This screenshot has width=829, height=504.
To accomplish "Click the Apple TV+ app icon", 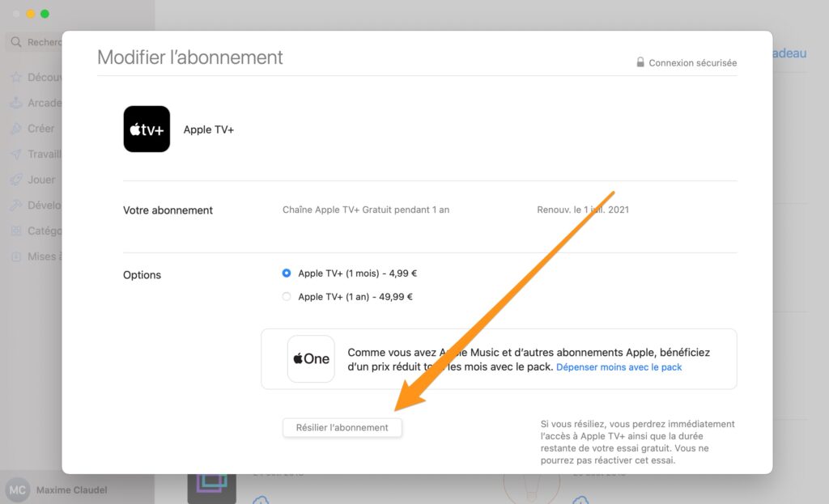I will (147, 129).
